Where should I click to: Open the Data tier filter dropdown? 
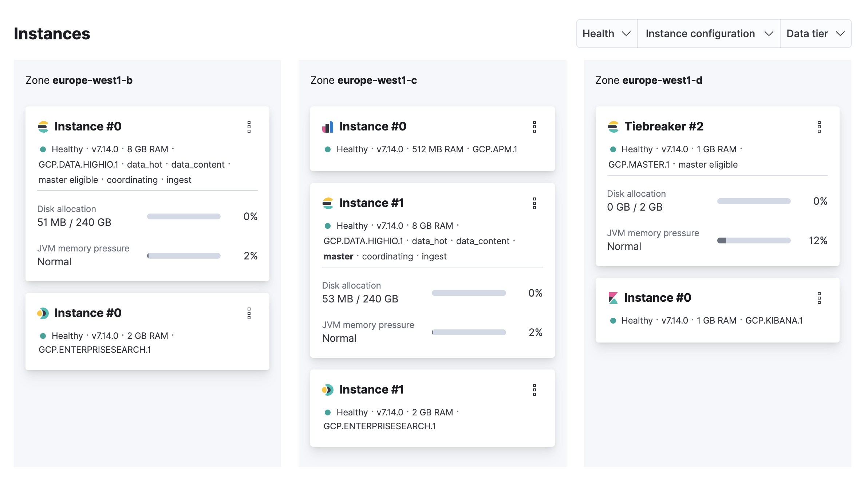pos(815,34)
